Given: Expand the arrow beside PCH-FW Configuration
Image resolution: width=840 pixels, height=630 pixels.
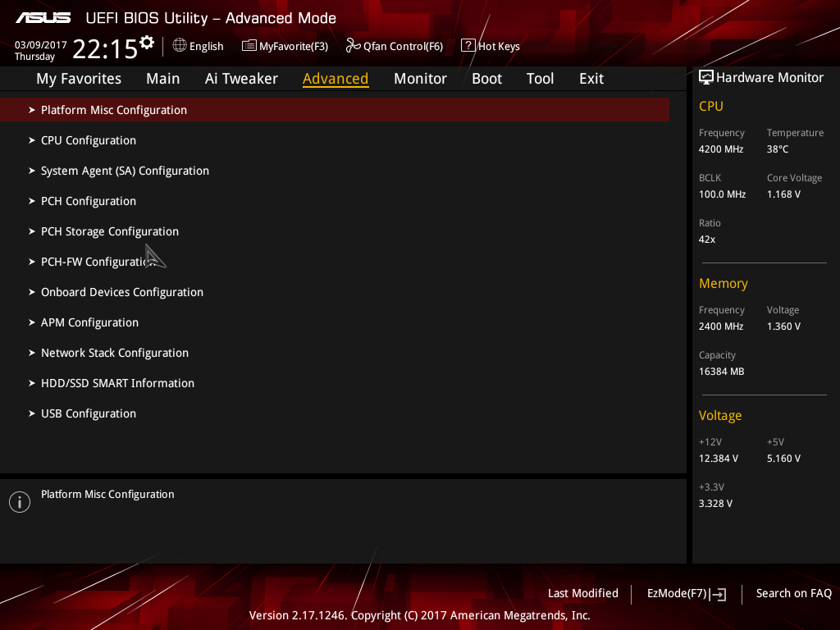Looking at the screenshot, I should [32, 262].
